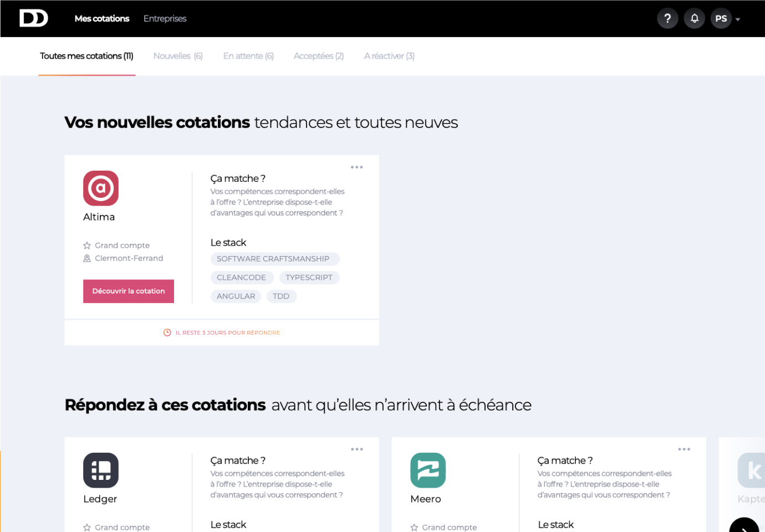Expand options menu on Meero card
This screenshot has height=532, width=765.
pos(684,449)
